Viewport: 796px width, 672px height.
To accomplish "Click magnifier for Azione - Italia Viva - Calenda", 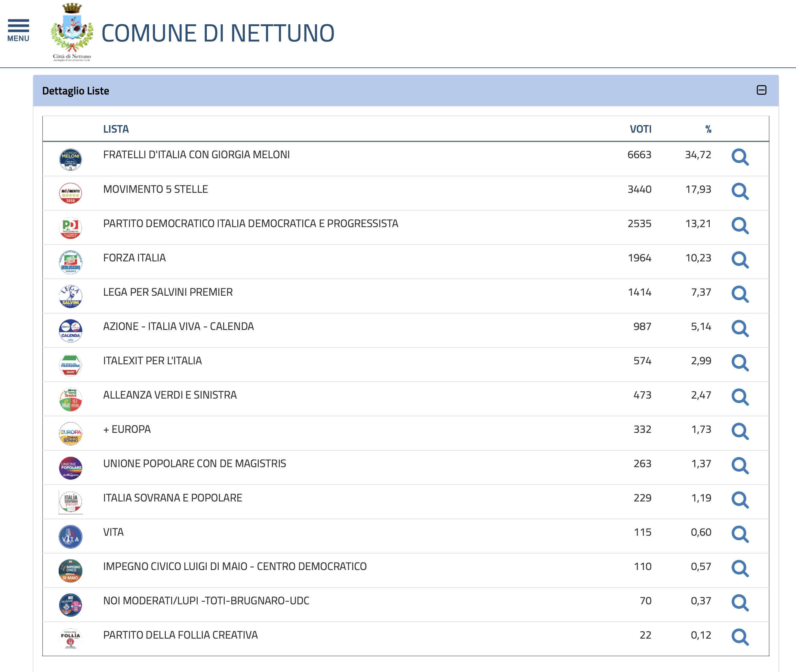I will click(740, 328).
